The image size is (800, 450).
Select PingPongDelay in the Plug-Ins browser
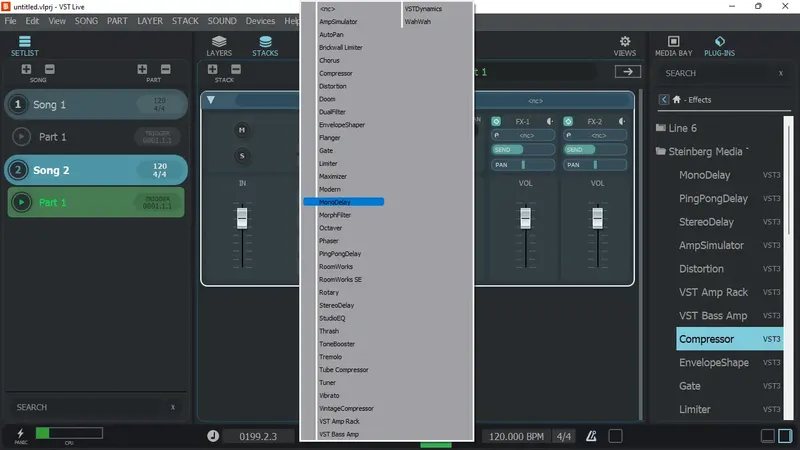pyautogui.click(x=713, y=198)
